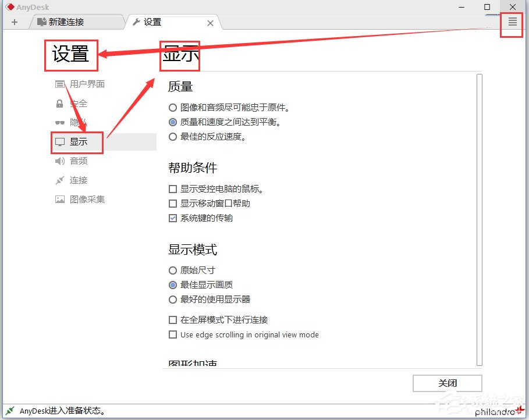
Task: Open the 音频 speaker settings
Action: pos(79,161)
